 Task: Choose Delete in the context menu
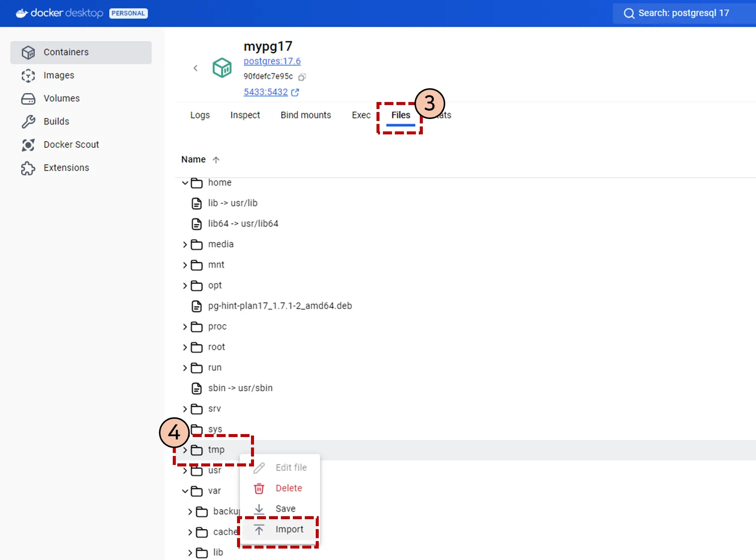click(280, 488)
